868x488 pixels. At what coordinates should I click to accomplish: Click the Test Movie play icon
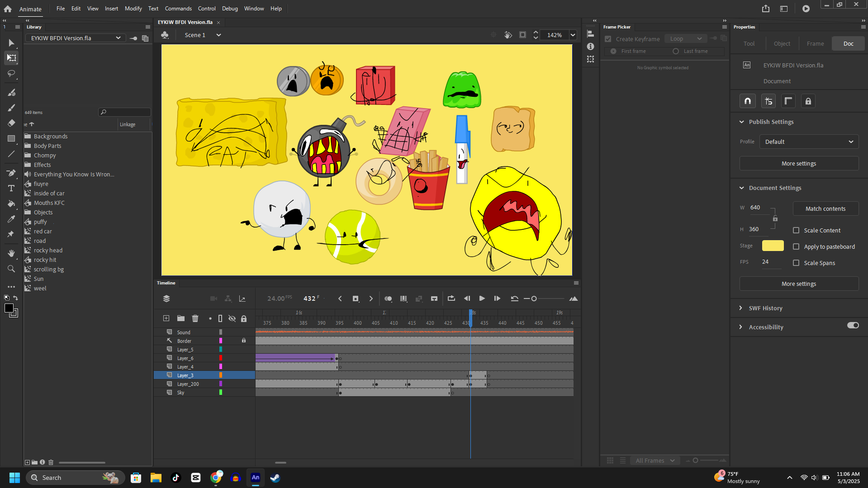806,9
